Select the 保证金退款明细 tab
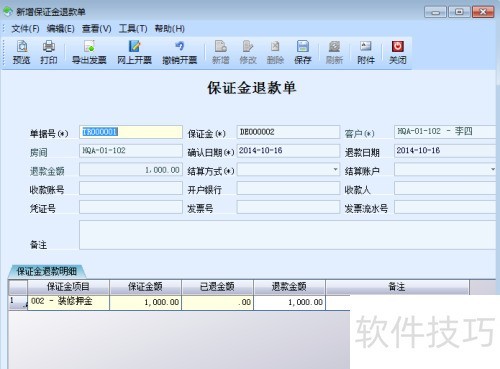This screenshot has width=500, height=369. [47, 271]
